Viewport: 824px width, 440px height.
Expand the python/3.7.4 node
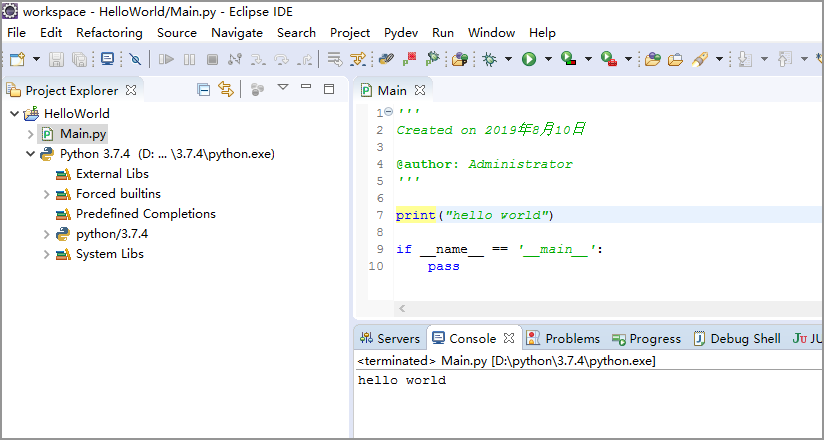coord(47,234)
